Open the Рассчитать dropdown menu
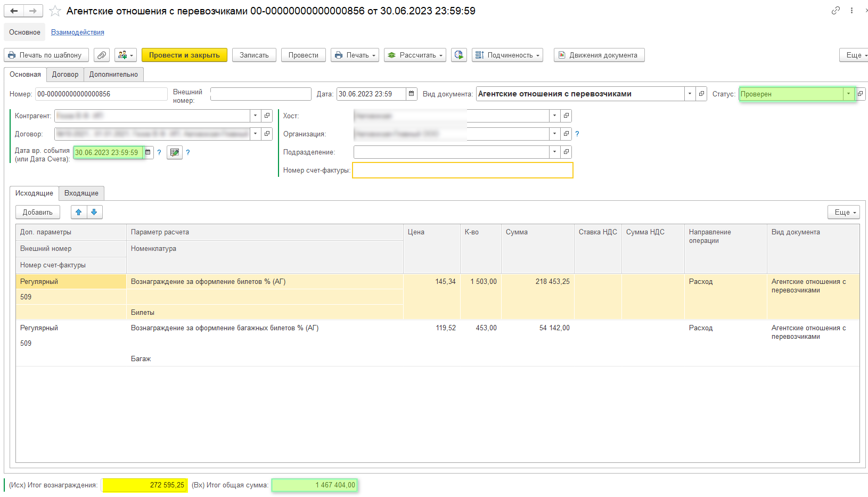The height and width of the screenshot is (497, 868). point(415,55)
